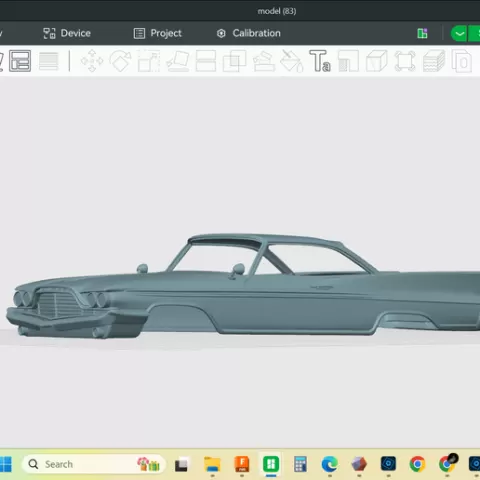Select the Measure tool with corner handles
This screenshot has width=480, height=480.
coord(405,61)
